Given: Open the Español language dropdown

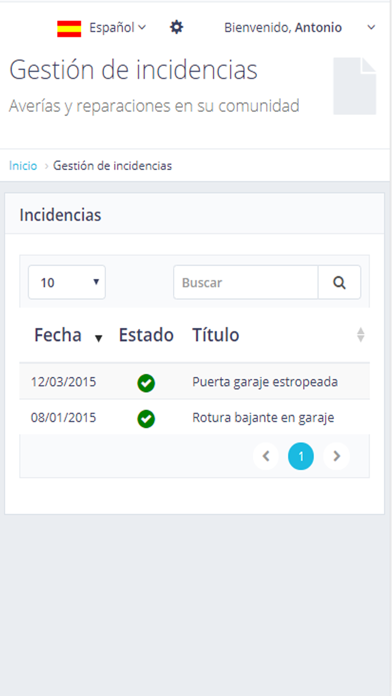Looking at the screenshot, I should 117,28.
